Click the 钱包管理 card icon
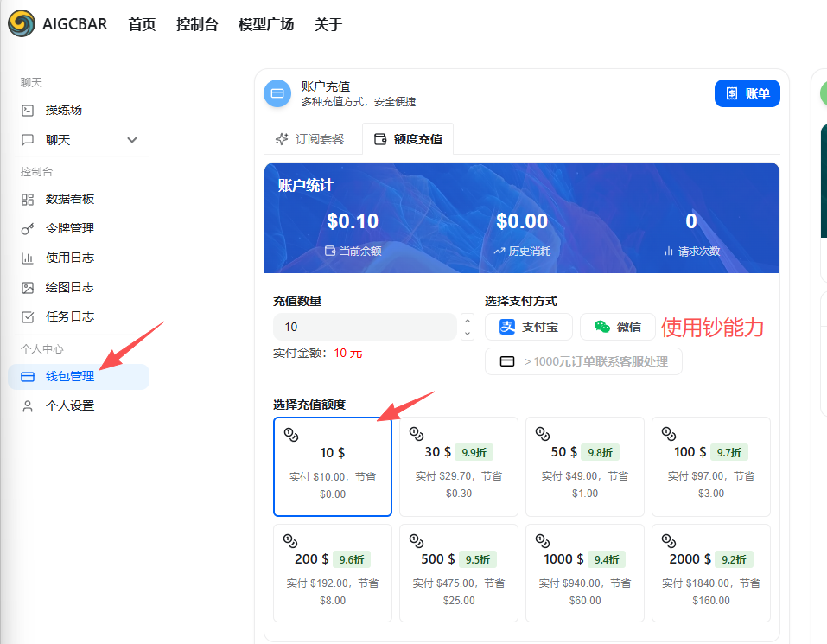The width and height of the screenshot is (827, 644). tap(28, 377)
